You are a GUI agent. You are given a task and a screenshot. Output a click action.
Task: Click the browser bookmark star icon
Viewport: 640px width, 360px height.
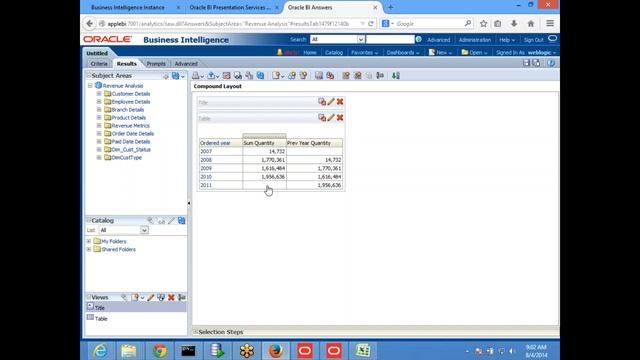tap(484, 24)
